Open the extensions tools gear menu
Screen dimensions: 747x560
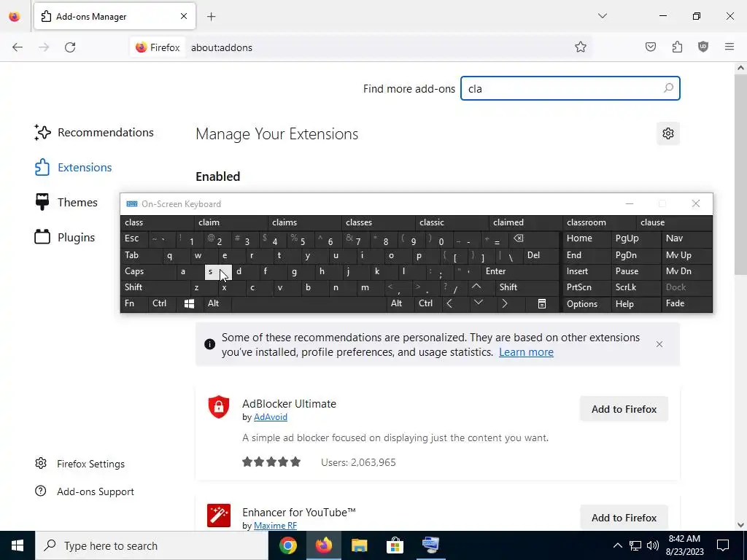pyautogui.click(x=668, y=133)
